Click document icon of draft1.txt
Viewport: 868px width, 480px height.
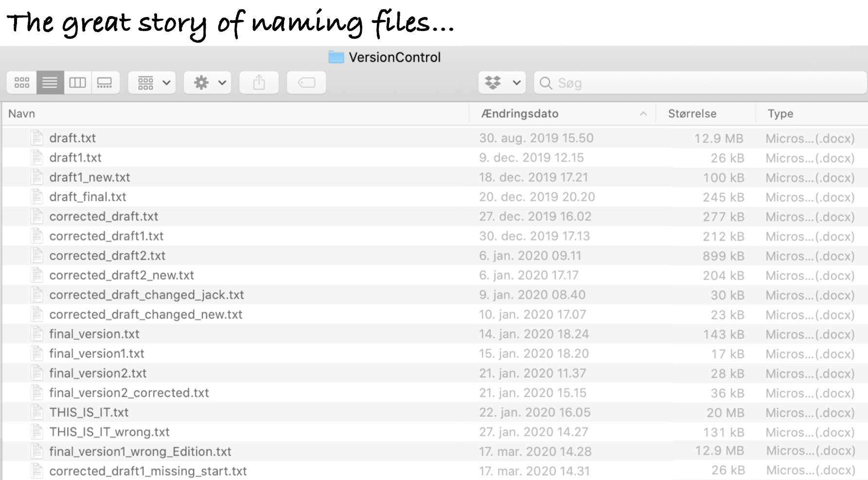[37, 157]
